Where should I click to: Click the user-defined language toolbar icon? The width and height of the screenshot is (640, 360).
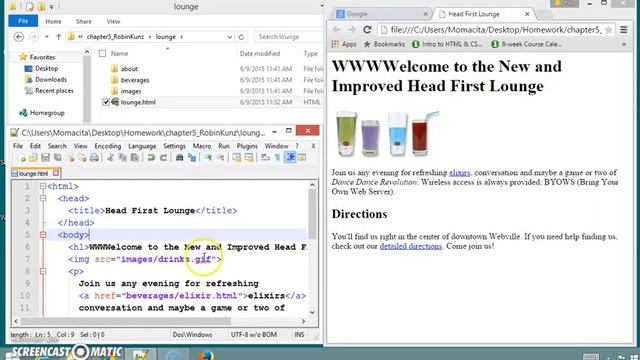[x=302, y=158]
